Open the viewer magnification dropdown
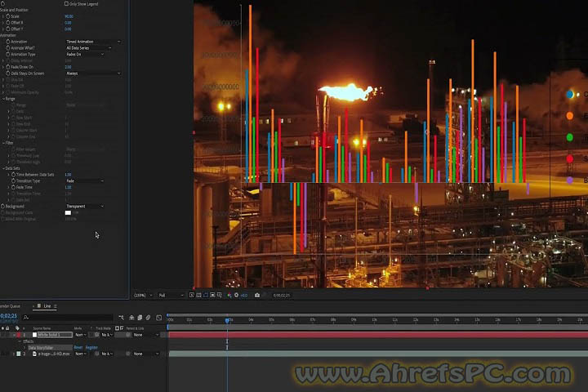This screenshot has height=392, width=588. [x=143, y=295]
